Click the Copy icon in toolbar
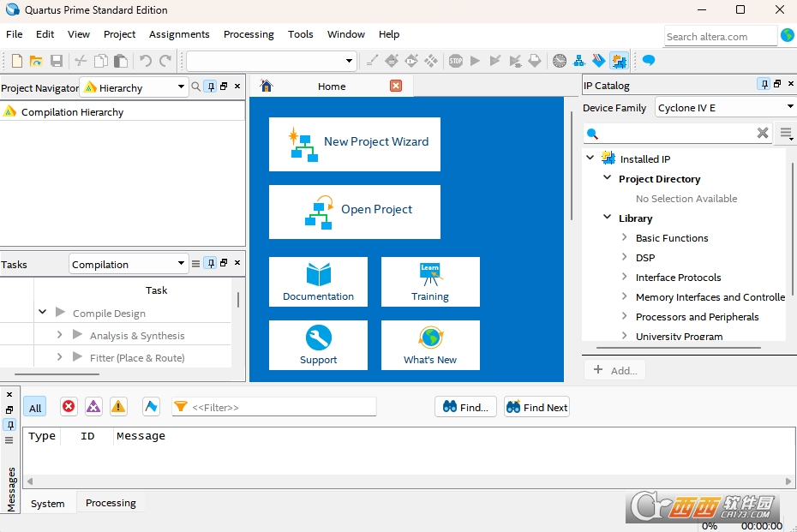 pyautogui.click(x=101, y=61)
